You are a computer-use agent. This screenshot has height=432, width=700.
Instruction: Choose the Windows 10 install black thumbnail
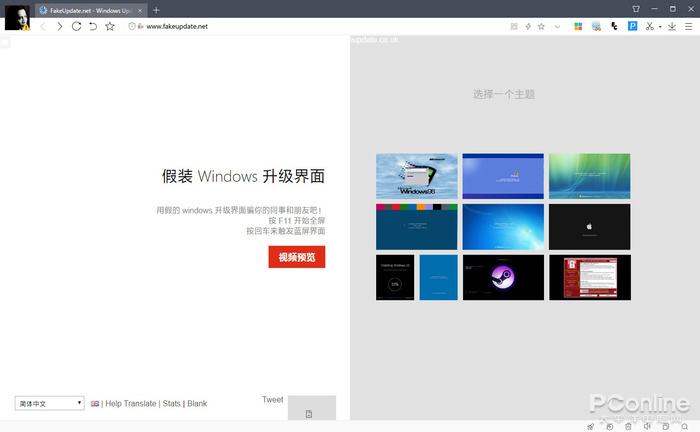pyautogui.click(x=395, y=278)
